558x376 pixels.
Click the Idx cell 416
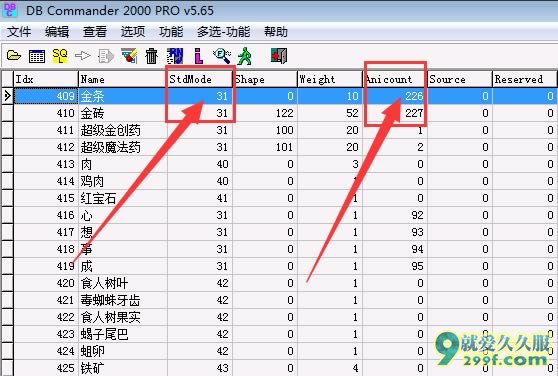pos(46,215)
